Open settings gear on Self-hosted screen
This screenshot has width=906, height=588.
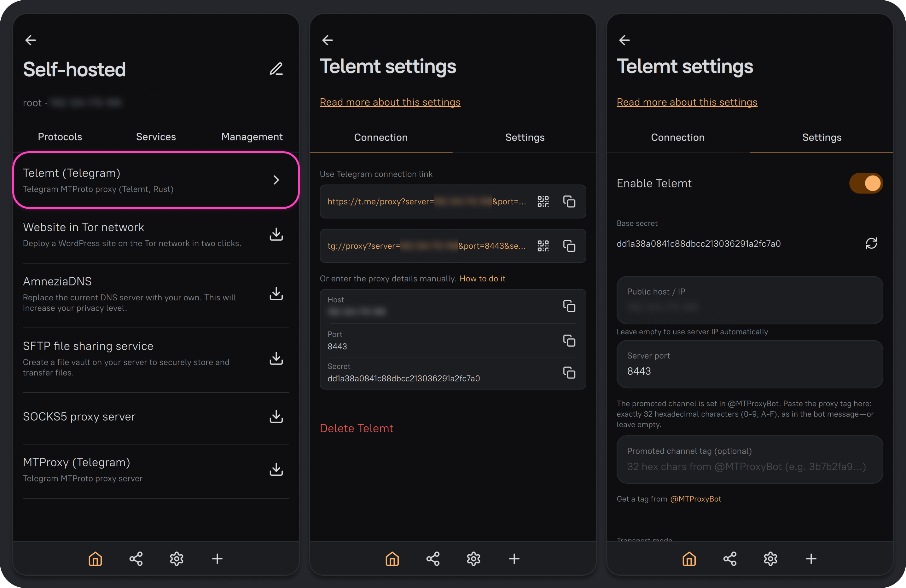click(x=177, y=559)
